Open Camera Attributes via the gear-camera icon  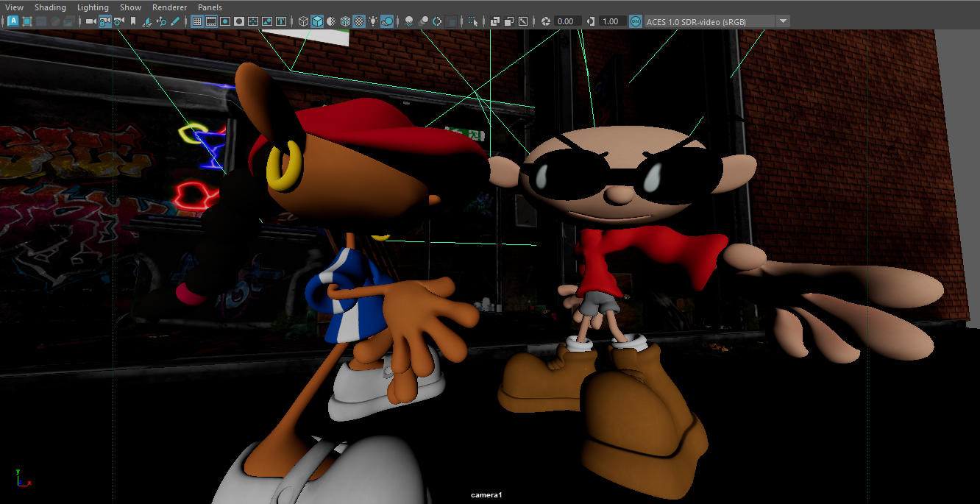(x=119, y=21)
